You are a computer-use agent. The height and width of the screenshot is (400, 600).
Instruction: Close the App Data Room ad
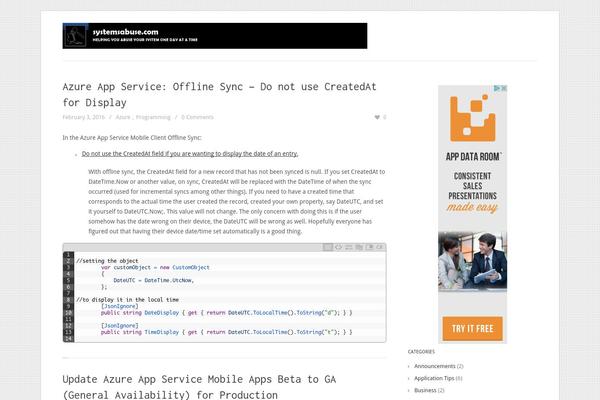click(504, 88)
